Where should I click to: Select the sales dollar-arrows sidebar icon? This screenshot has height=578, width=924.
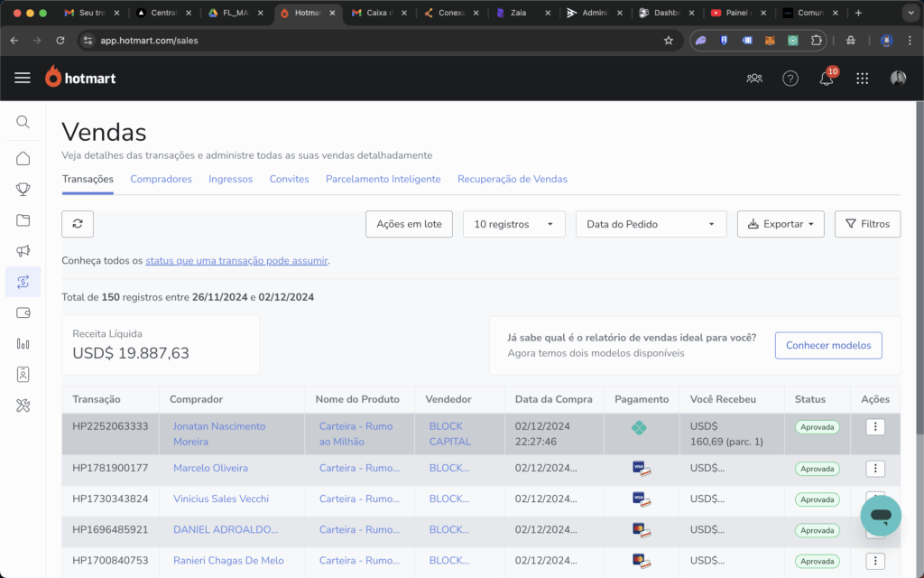[x=23, y=282]
